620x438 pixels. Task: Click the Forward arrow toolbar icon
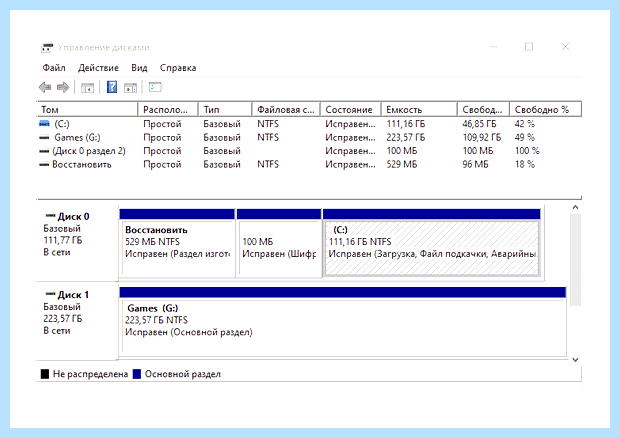point(63,87)
